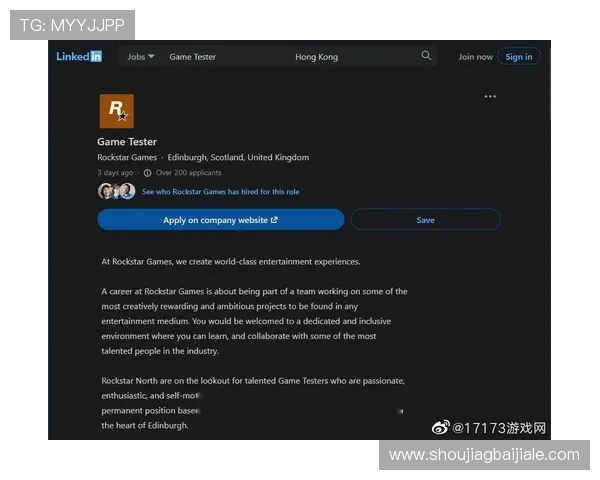The width and height of the screenshot is (600, 480).
Task: Click the search magnifier icon
Action: [x=427, y=56]
